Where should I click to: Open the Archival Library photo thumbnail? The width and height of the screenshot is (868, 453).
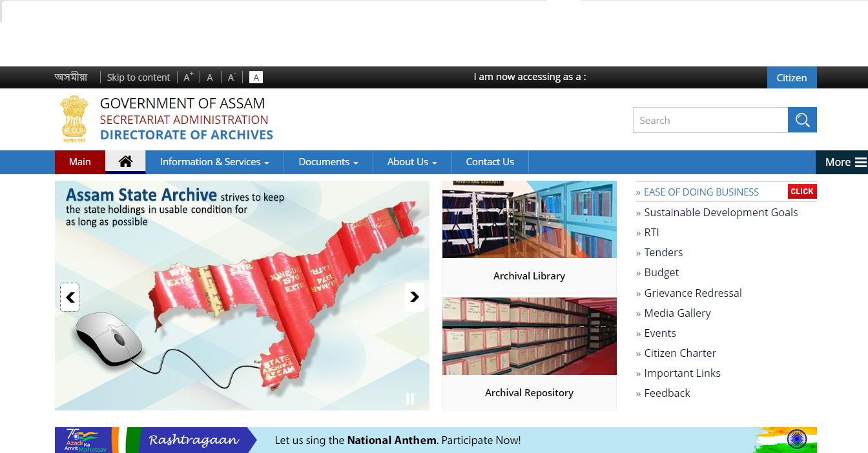coord(530,219)
